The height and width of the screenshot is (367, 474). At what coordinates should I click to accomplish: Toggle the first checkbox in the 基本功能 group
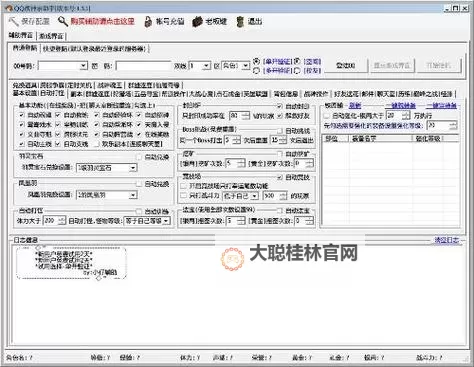[22, 115]
